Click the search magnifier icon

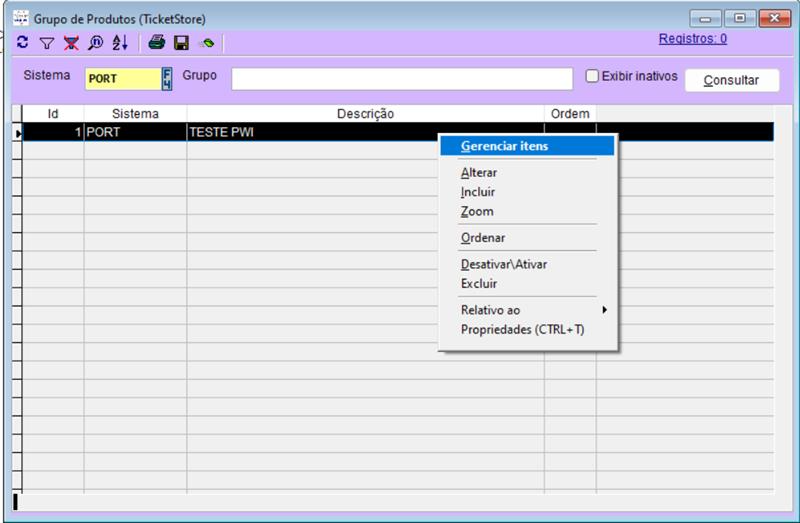94,43
